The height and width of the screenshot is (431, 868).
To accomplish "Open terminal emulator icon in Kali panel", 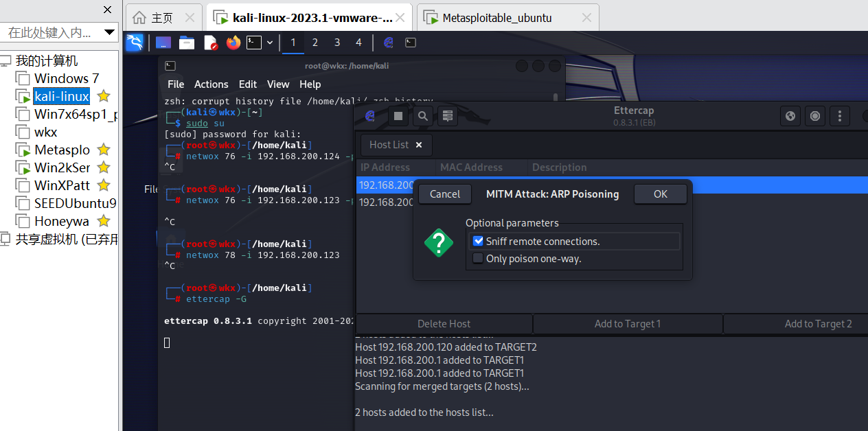I will tap(254, 43).
